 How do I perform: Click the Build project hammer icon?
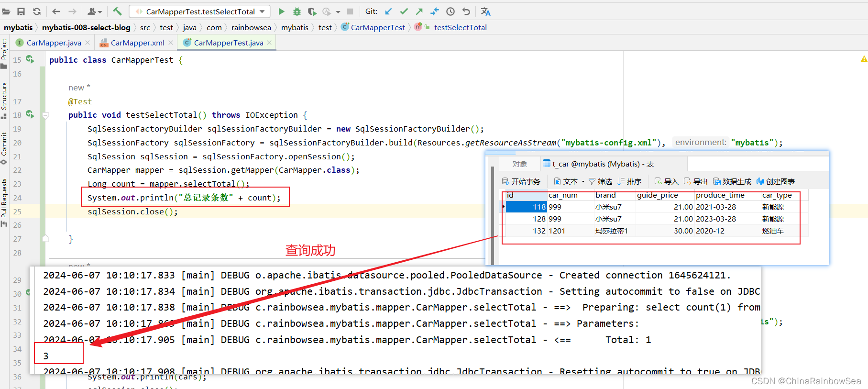pos(117,11)
